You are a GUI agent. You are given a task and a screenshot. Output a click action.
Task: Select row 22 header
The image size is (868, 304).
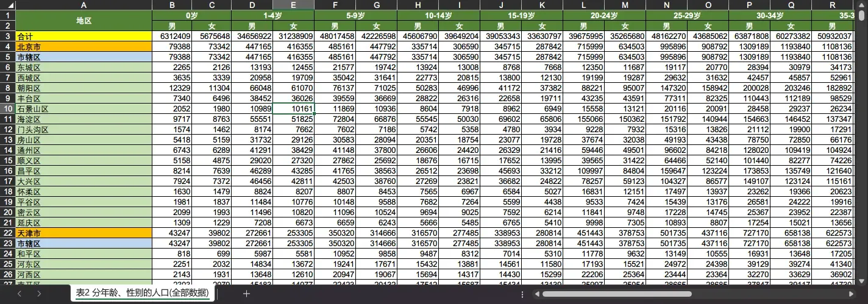pyautogui.click(x=7, y=233)
